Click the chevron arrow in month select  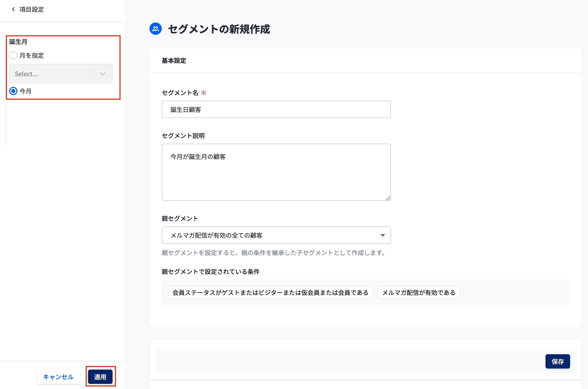coord(103,74)
